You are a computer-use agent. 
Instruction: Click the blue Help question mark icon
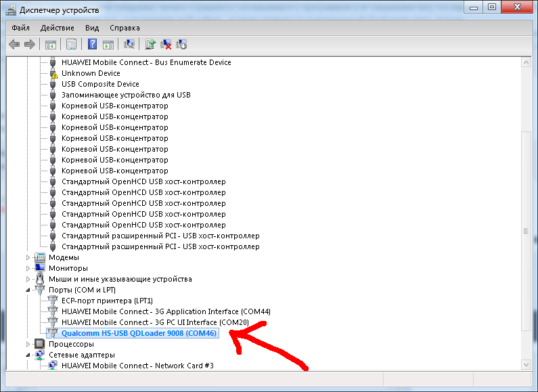pos(93,45)
